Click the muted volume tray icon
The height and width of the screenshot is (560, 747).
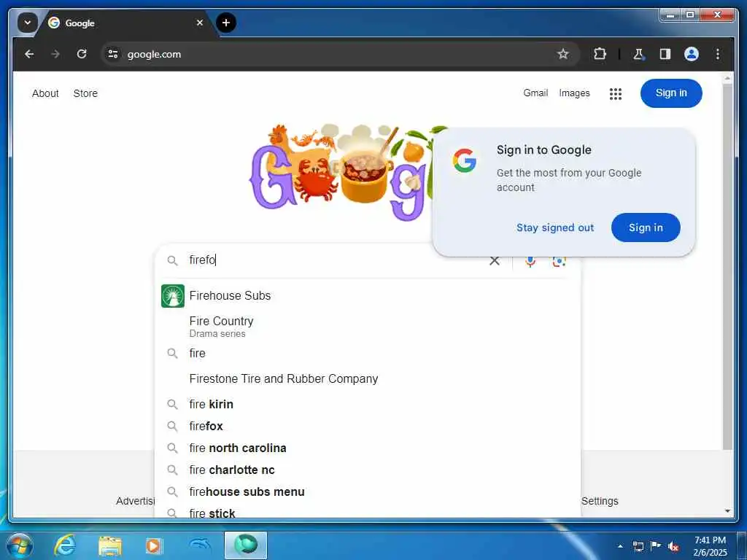pos(673,546)
